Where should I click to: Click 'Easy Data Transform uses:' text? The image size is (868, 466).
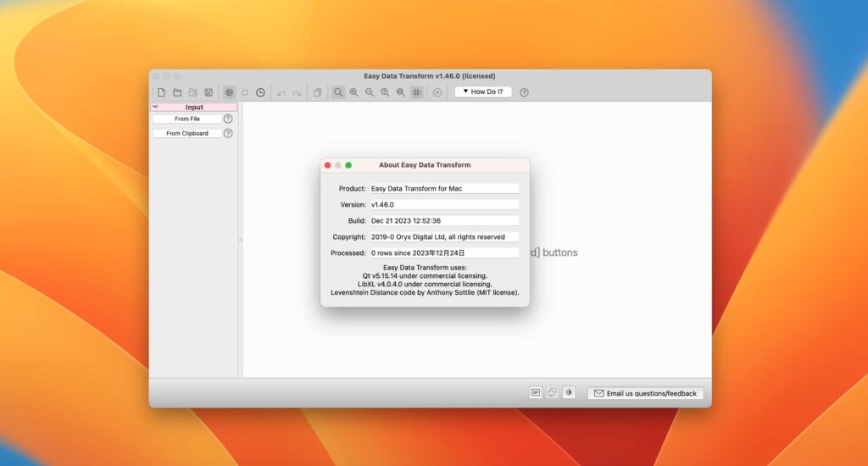pos(425,267)
